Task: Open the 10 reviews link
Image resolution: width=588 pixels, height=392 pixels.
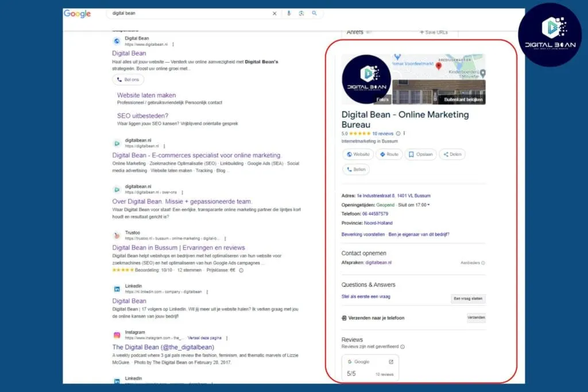Action: pyautogui.click(x=383, y=133)
